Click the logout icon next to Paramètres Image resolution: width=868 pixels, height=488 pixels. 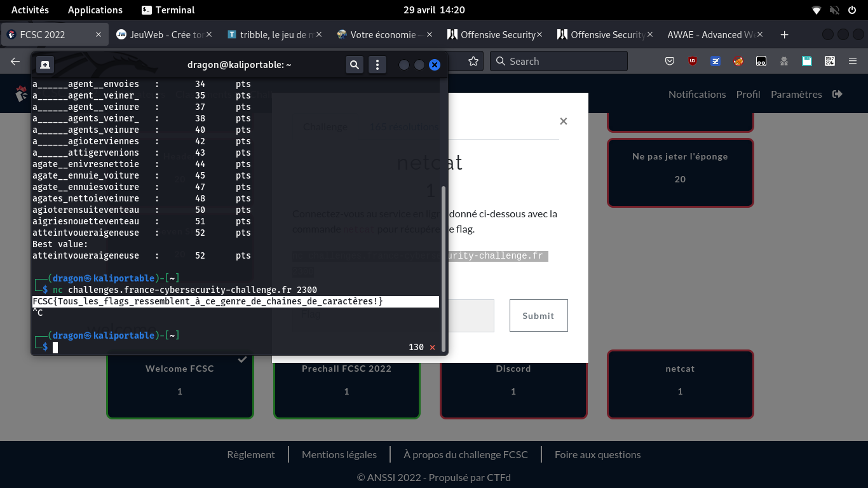pos(837,94)
